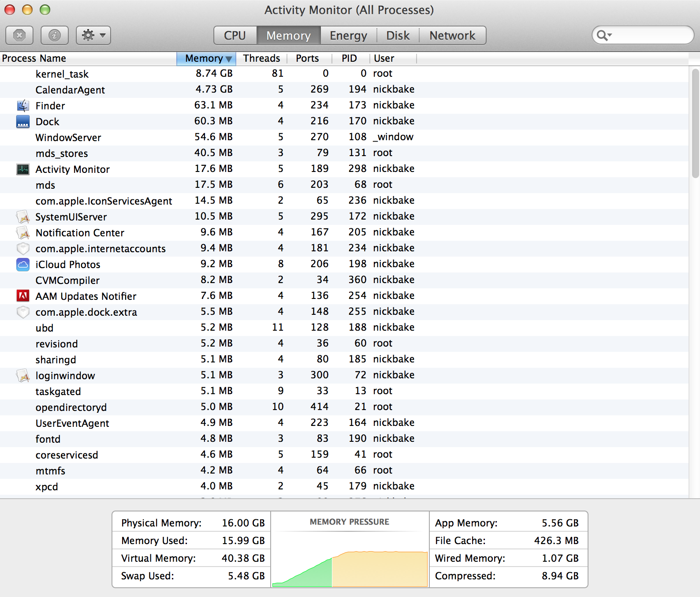Select the WindowServer process row

[344, 137]
